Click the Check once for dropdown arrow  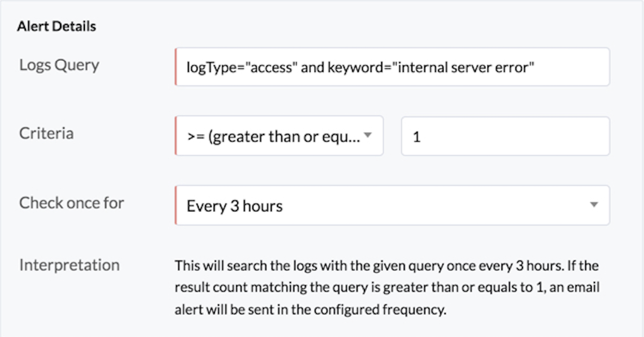[x=594, y=205]
